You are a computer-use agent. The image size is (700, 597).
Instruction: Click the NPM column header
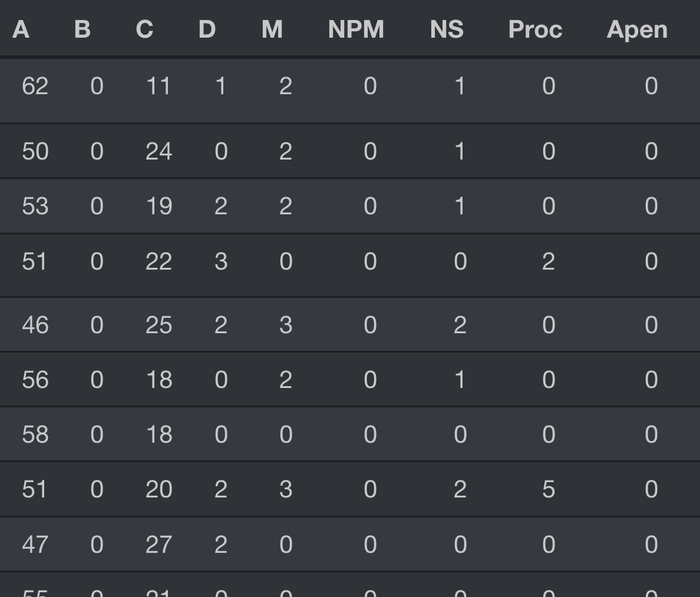(x=356, y=29)
